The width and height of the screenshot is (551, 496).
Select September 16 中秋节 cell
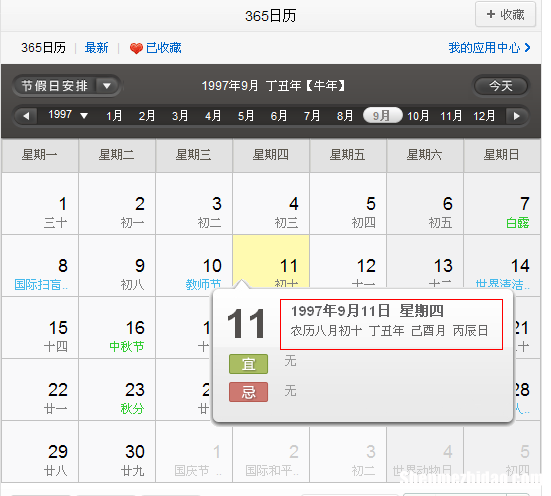coord(117,328)
